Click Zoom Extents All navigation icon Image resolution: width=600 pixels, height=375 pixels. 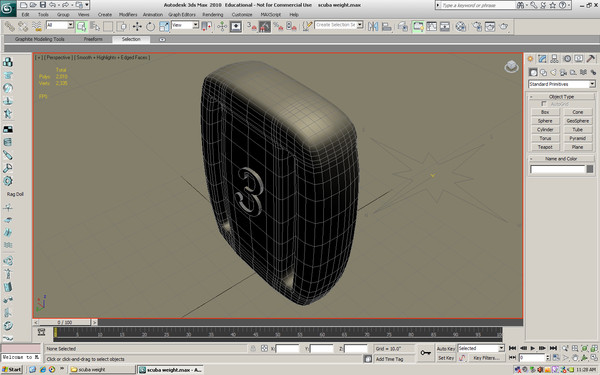[594, 348]
